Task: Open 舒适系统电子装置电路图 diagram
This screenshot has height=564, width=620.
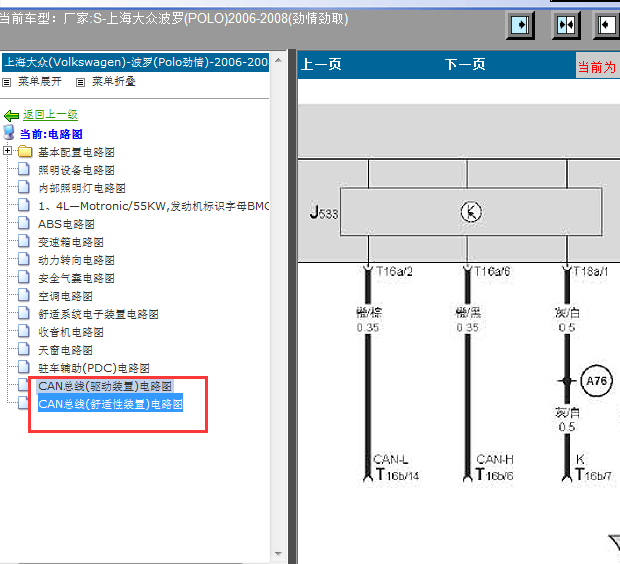Action: 98,314
